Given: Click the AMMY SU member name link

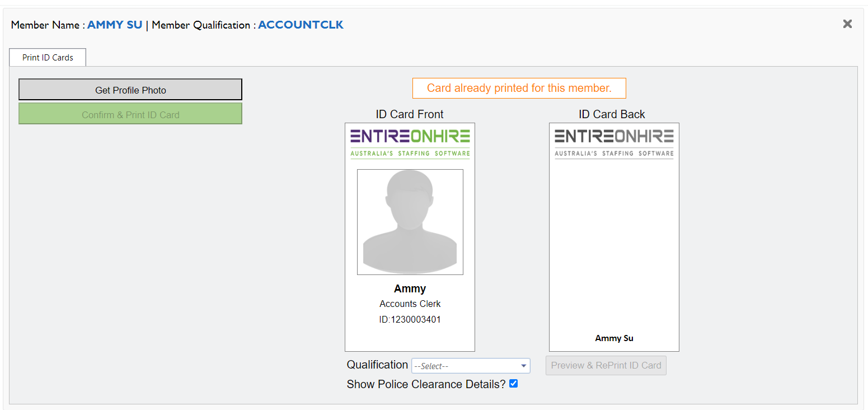Looking at the screenshot, I should [x=114, y=25].
